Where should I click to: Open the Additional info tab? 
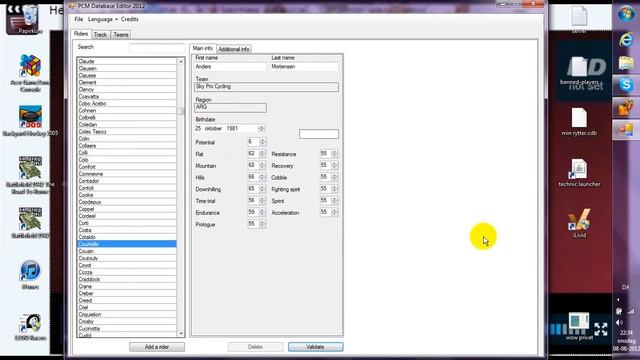[x=234, y=49]
